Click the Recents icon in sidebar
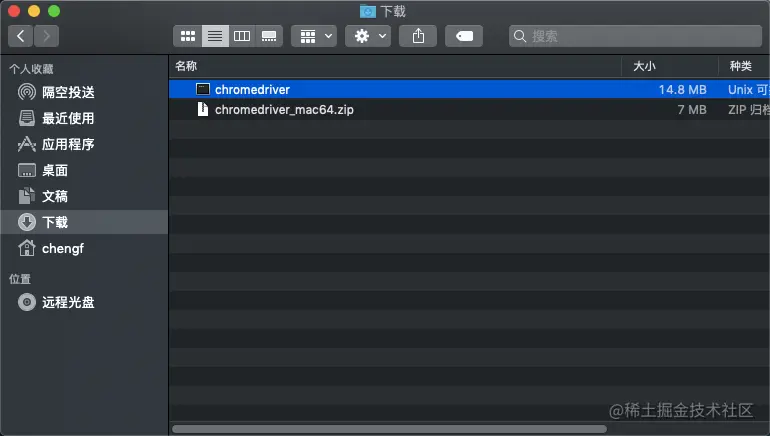770x436 pixels. [27, 118]
